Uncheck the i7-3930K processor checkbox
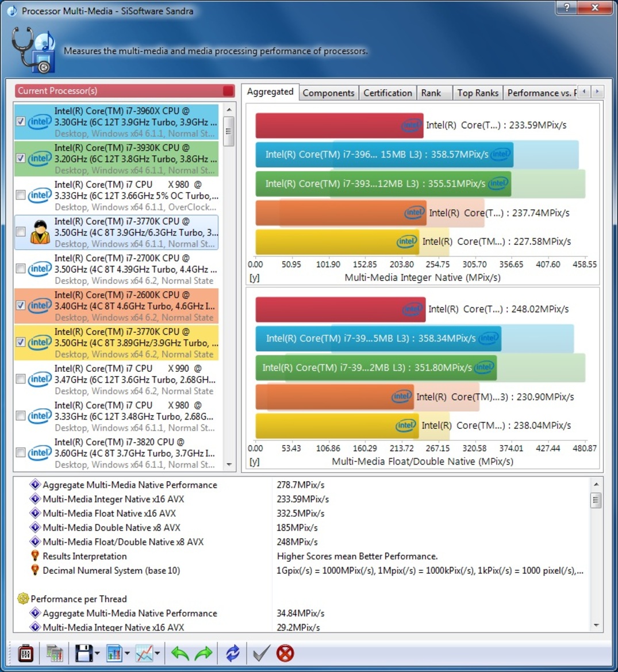Viewport: 618px width, 672px height. (20, 158)
